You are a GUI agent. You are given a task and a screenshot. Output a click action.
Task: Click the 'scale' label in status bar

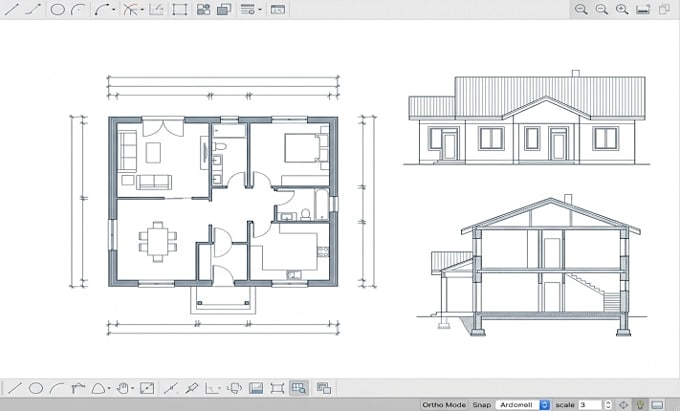pyautogui.click(x=565, y=405)
